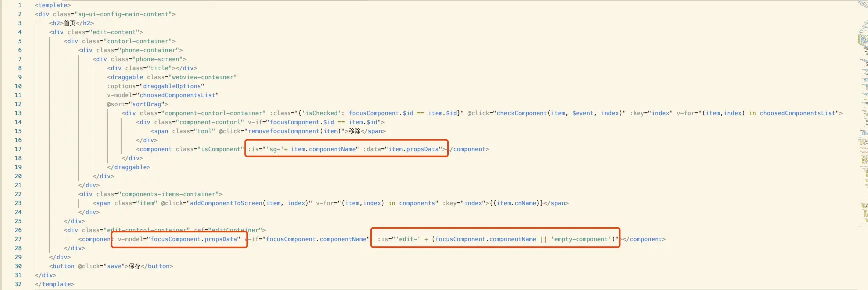Screen dimensions: 868x290
Task: Click choosedComponentsList at the end of line 13
Action: pos(798,113)
